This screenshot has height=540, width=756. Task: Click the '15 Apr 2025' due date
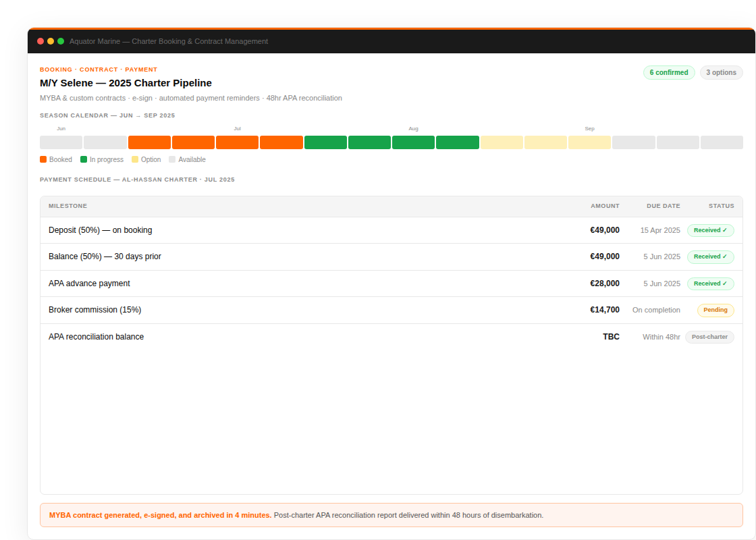pos(660,230)
